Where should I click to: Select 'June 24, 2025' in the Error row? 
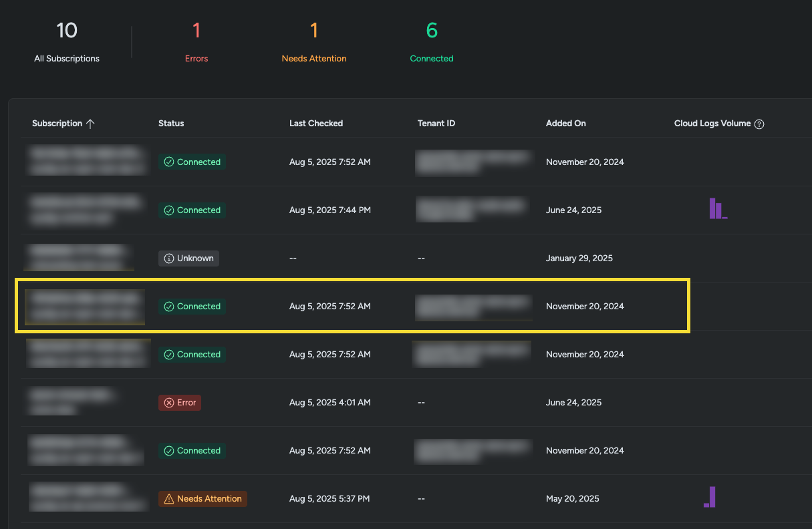tap(574, 403)
